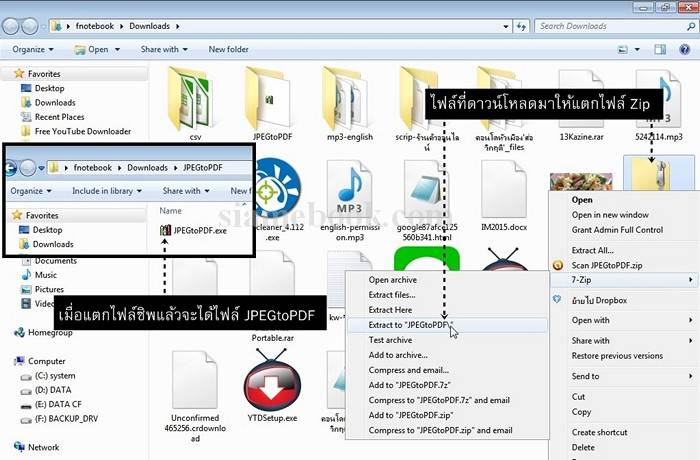Open Free YouTube Downloader favorite
The height and width of the screenshot is (460, 700).
coord(76,131)
